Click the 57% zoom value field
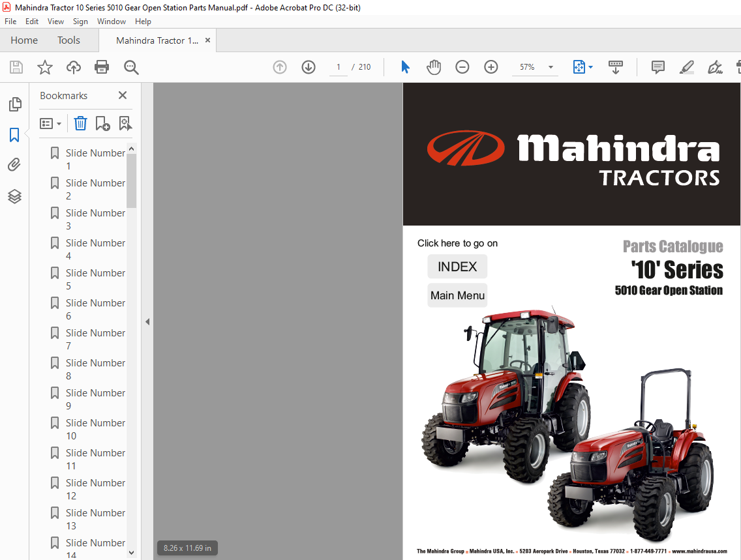The image size is (741, 560). click(x=528, y=67)
